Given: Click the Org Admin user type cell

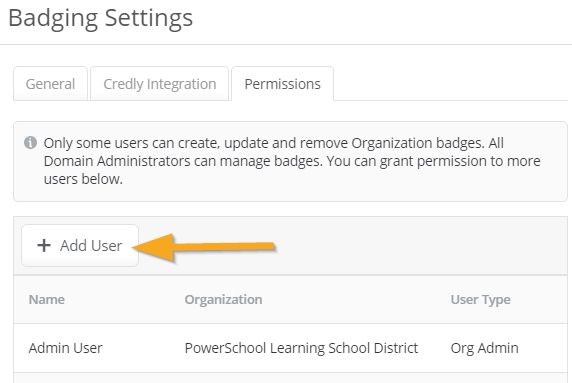Looking at the screenshot, I should 484,348.
